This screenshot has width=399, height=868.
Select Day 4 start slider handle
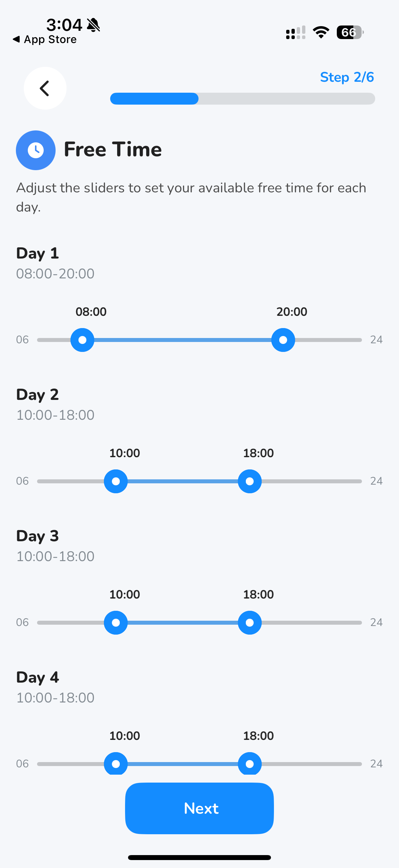(116, 763)
